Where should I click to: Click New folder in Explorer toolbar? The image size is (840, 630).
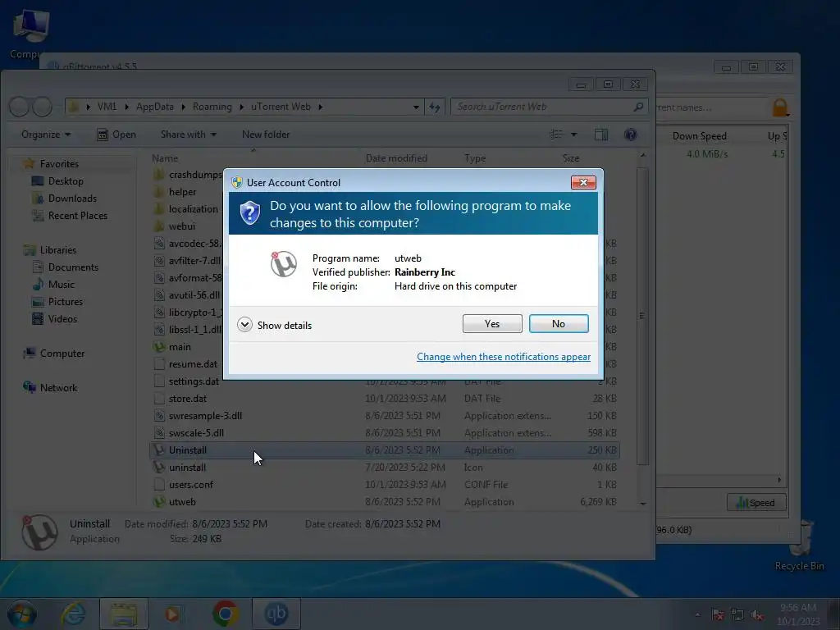pos(266,135)
